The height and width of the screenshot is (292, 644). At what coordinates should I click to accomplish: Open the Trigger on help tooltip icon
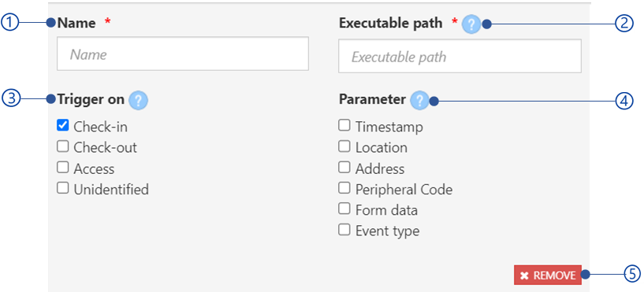138,101
